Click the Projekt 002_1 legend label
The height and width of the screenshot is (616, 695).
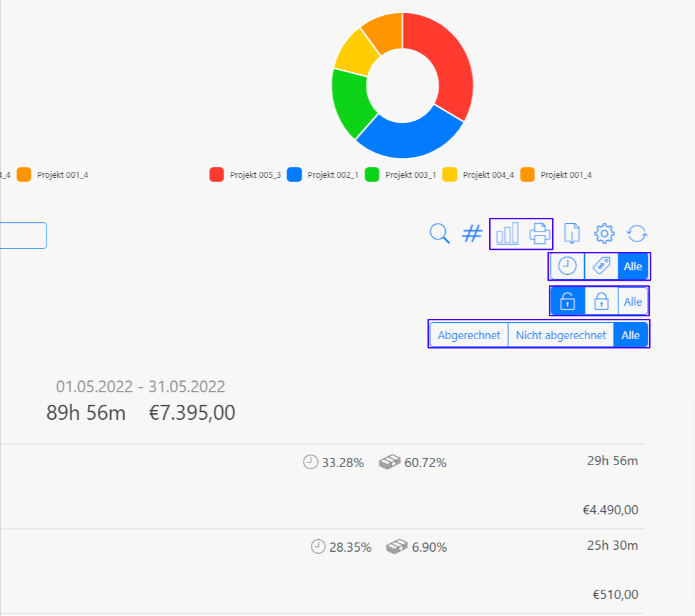tap(333, 175)
